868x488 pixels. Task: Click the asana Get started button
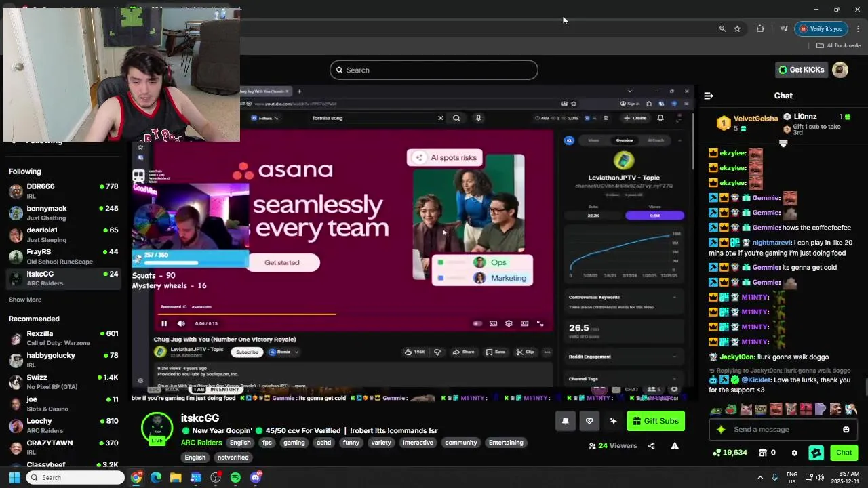(x=282, y=263)
